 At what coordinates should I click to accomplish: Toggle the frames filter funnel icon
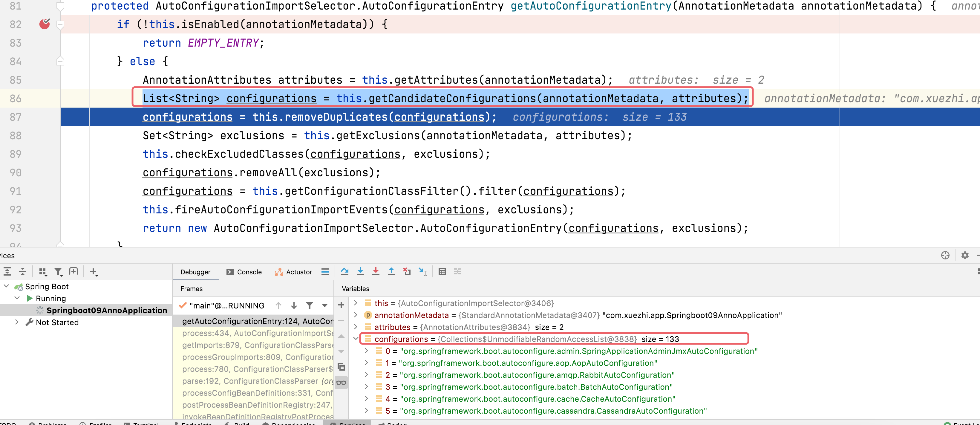[309, 305]
